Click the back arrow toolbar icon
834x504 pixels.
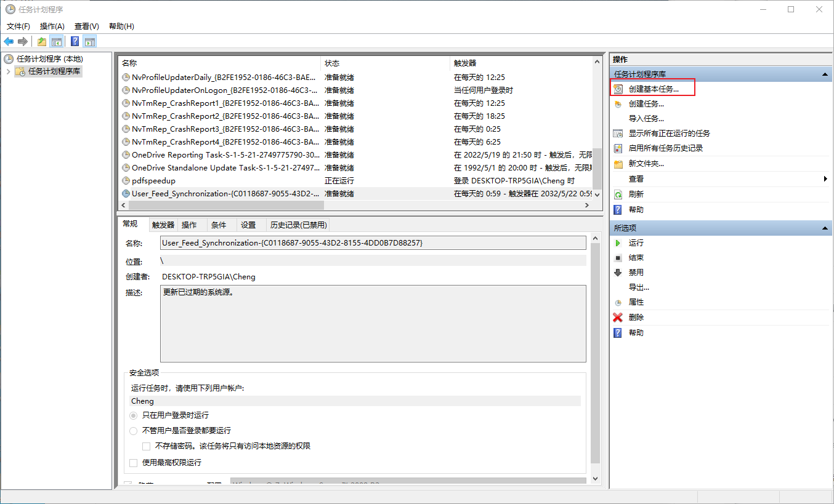pyautogui.click(x=9, y=41)
